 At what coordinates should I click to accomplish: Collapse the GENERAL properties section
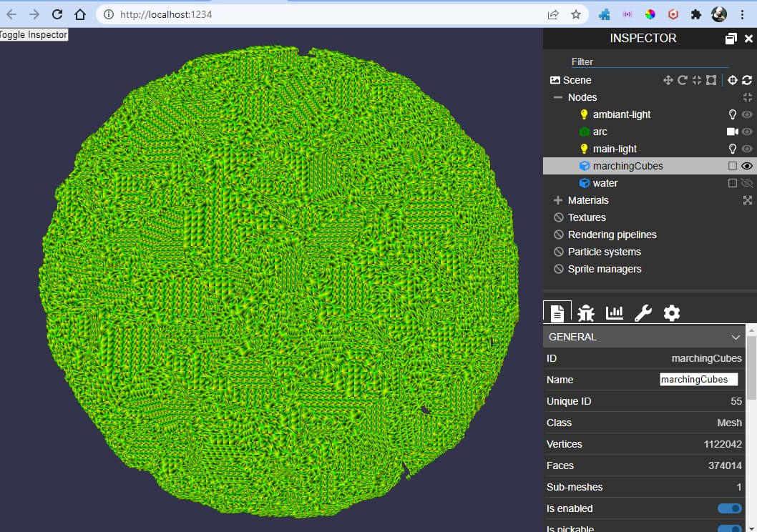point(736,337)
